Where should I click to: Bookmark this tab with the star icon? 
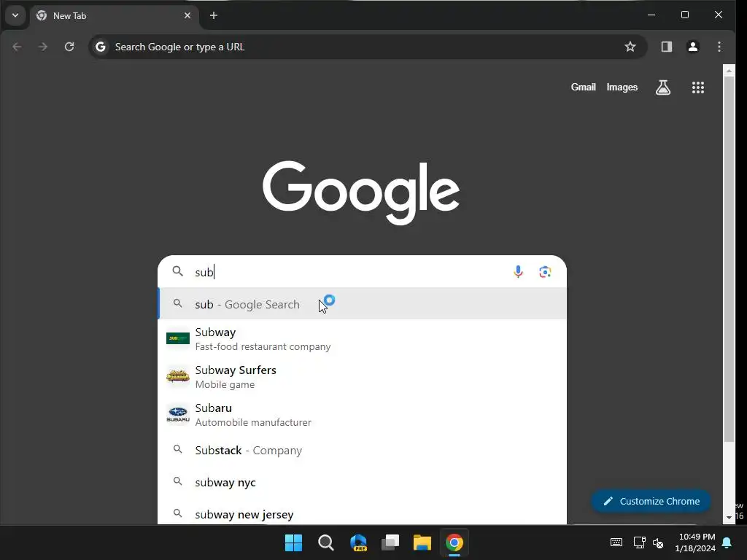pos(630,47)
